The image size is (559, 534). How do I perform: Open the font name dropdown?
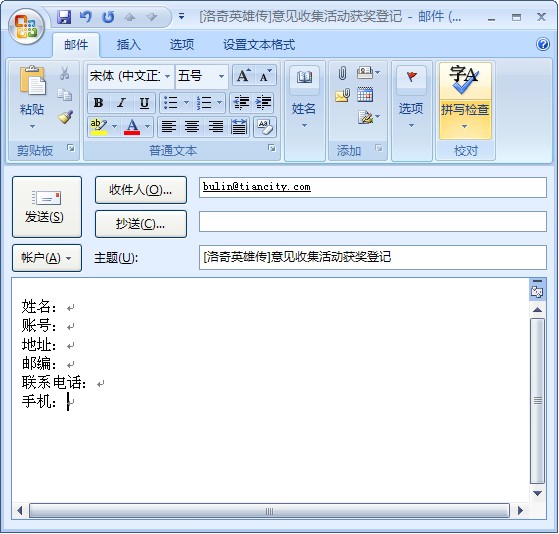click(167, 76)
